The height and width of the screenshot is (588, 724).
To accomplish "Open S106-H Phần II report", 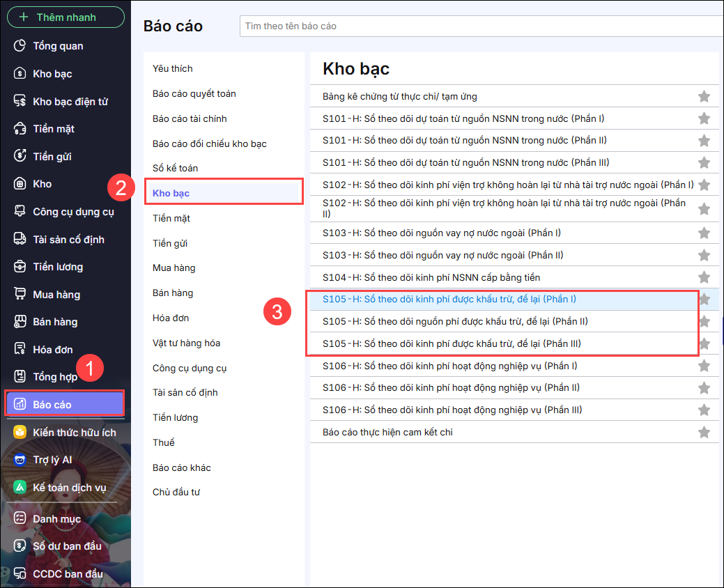I will pos(451,388).
